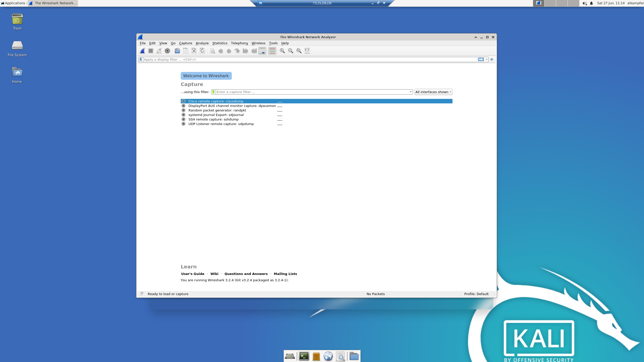Open the Telephony menu
Screen dimensions: 644x362
239,43
